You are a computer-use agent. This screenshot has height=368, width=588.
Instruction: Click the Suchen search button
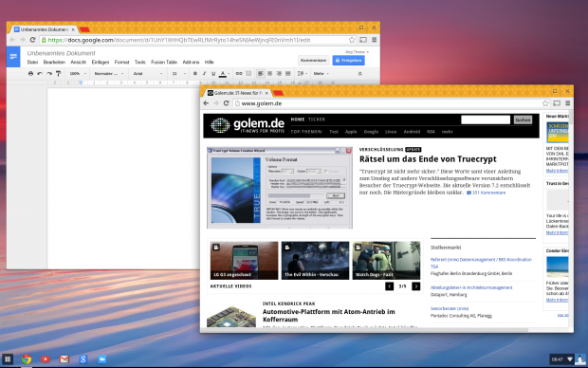pos(523,120)
